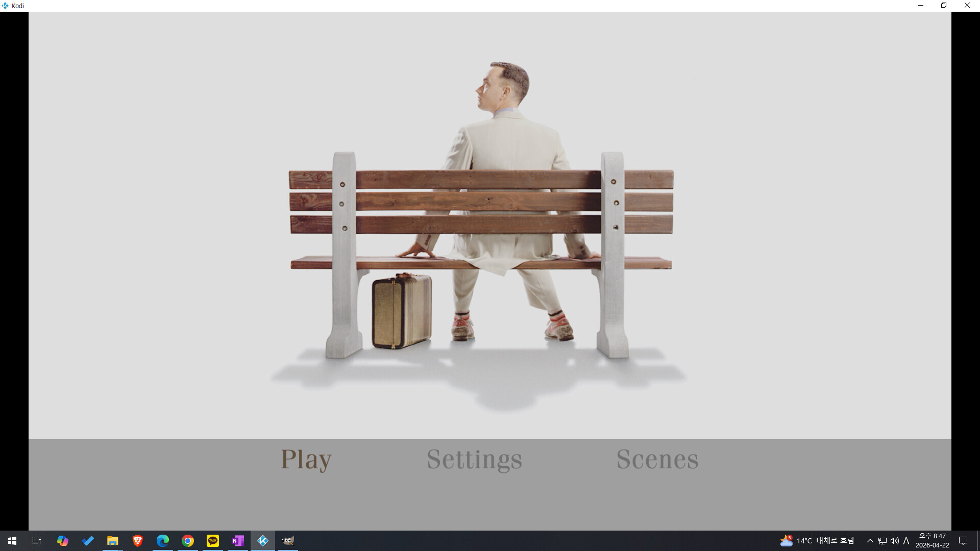Close the Kodi window
The height and width of the screenshot is (551, 980).
click(967, 6)
